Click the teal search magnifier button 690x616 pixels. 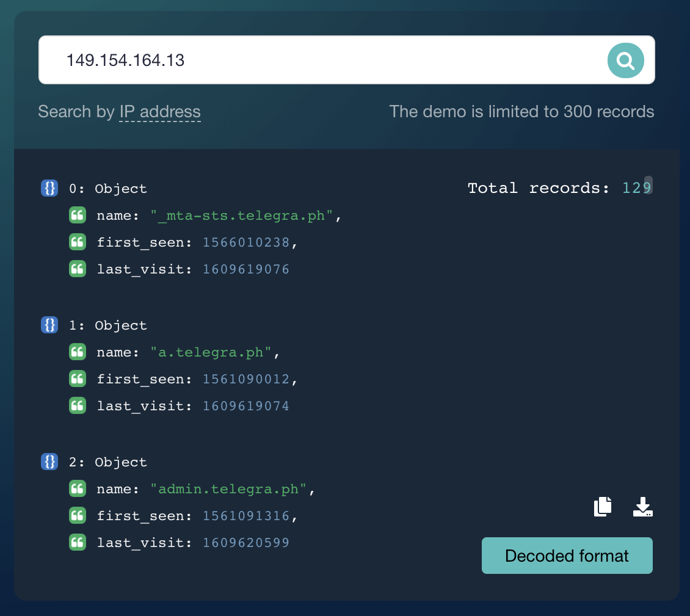625,60
